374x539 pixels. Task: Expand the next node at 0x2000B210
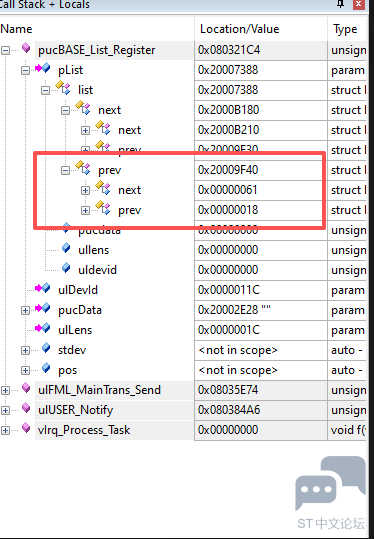coord(85,130)
